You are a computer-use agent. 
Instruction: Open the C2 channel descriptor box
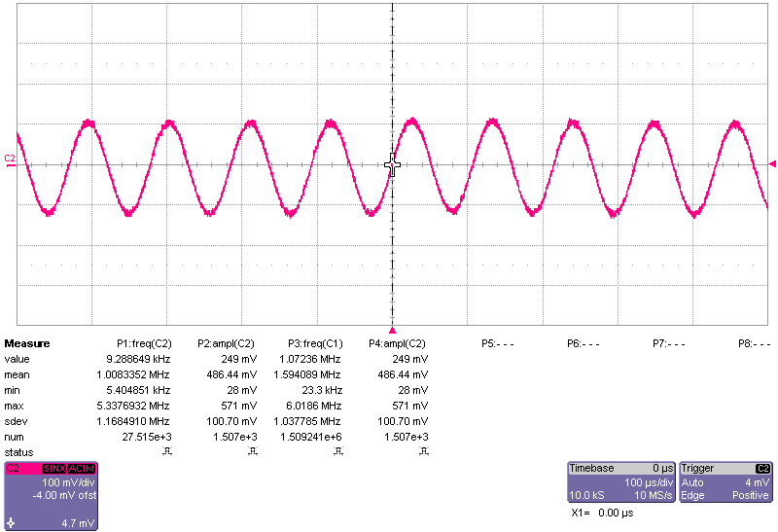click(52, 496)
